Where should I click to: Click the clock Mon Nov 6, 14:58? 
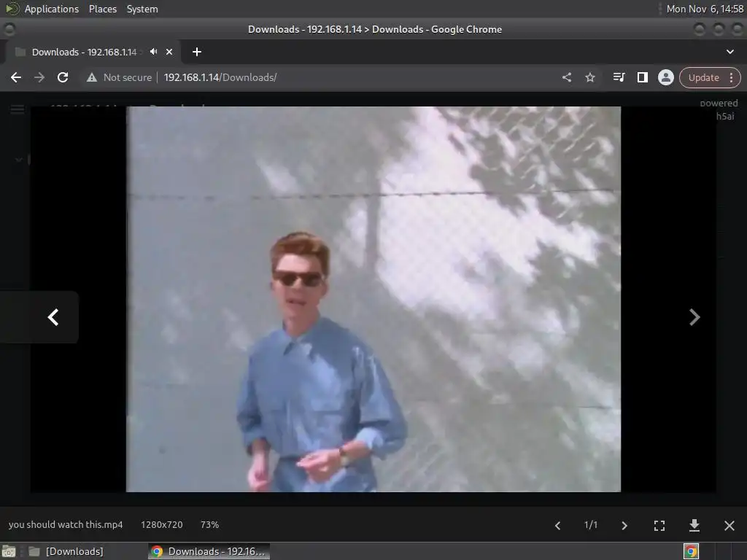coord(705,9)
